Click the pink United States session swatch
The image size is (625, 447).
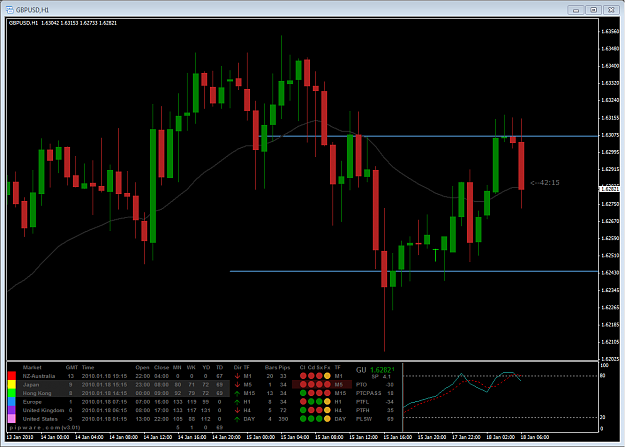coord(12,419)
